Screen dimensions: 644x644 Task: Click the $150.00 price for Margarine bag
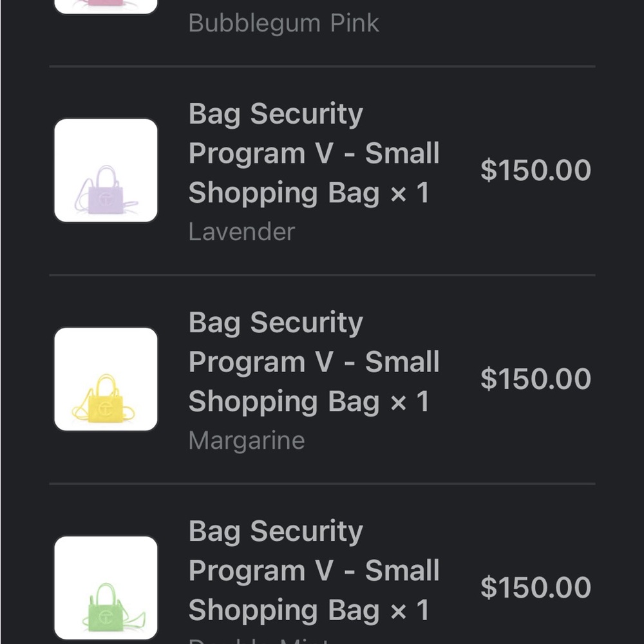coord(535,379)
